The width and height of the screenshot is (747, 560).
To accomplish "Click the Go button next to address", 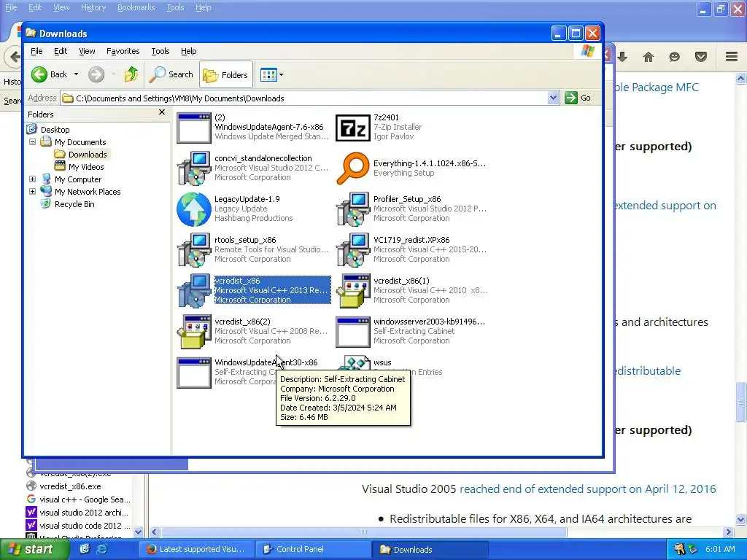I will click(x=578, y=98).
